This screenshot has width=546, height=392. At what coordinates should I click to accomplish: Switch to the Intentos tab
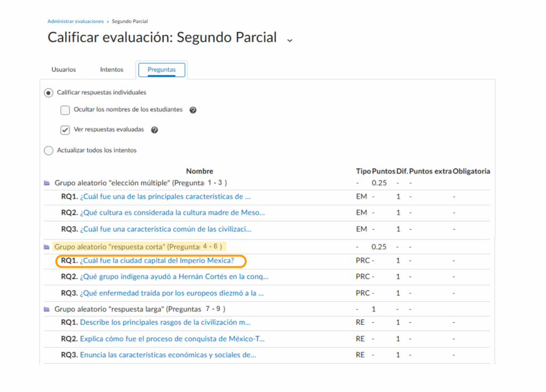(111, 70)
